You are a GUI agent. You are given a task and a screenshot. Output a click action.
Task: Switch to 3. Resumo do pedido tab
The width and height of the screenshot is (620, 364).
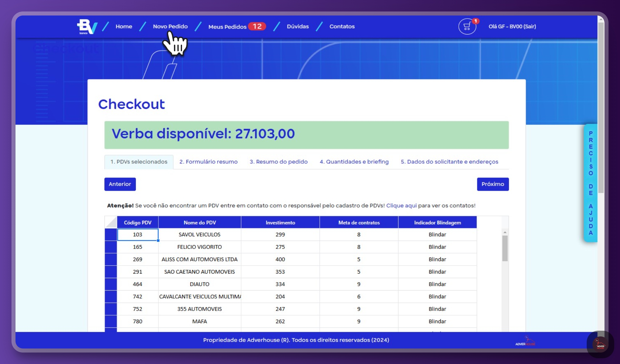[278, 162]
